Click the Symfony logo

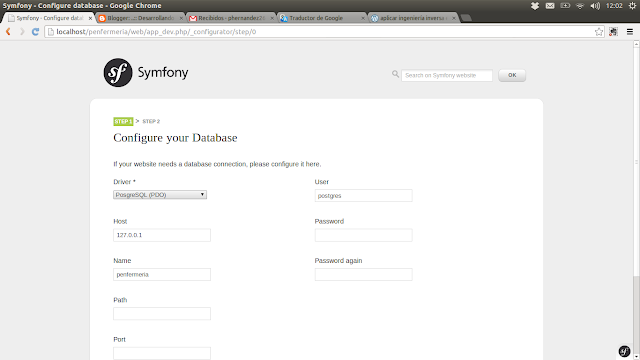pyautogui.click(x=146, y=72)
